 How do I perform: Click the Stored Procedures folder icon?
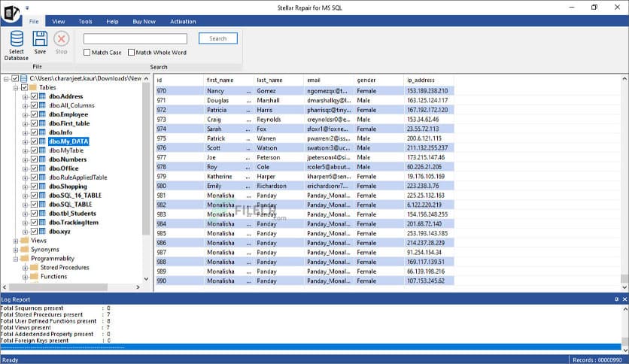(x=34, y=268)
